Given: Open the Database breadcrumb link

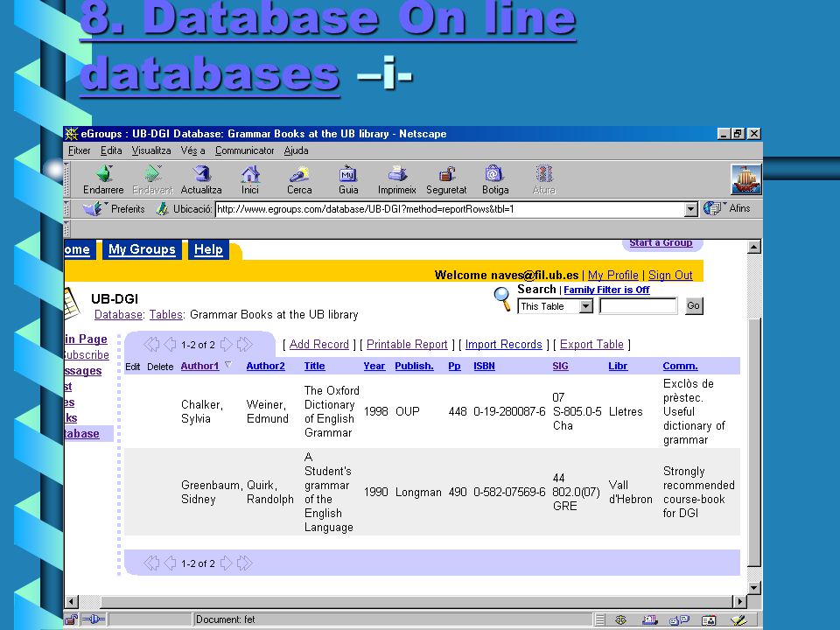Looking at the screenshot, I should tap(118, 314).
